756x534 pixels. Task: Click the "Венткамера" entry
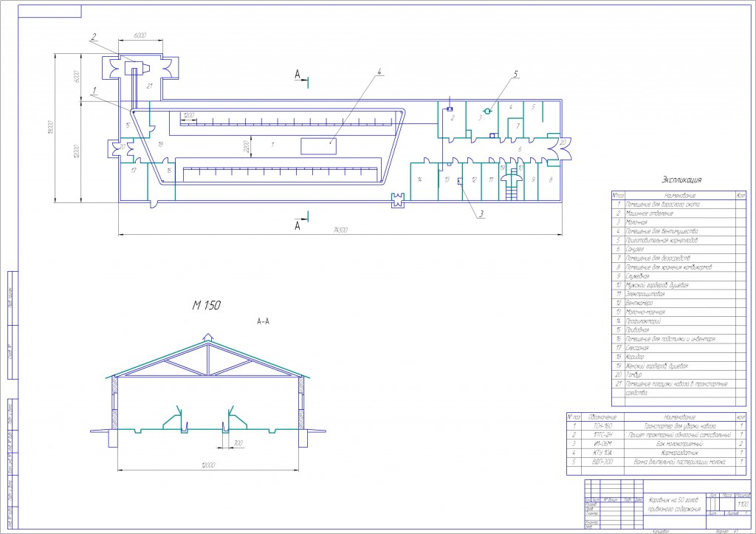click(x=639, y=303)
